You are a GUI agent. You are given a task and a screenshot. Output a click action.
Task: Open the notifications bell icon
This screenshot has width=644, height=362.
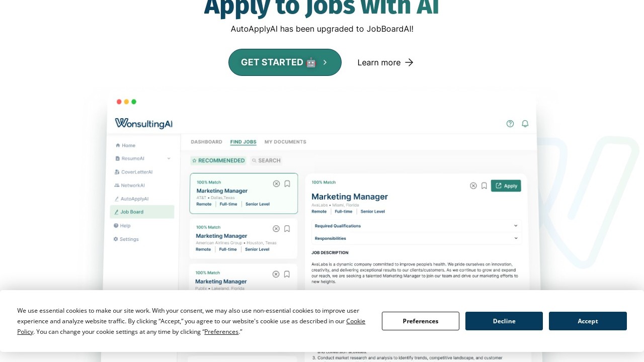[525, 124]
